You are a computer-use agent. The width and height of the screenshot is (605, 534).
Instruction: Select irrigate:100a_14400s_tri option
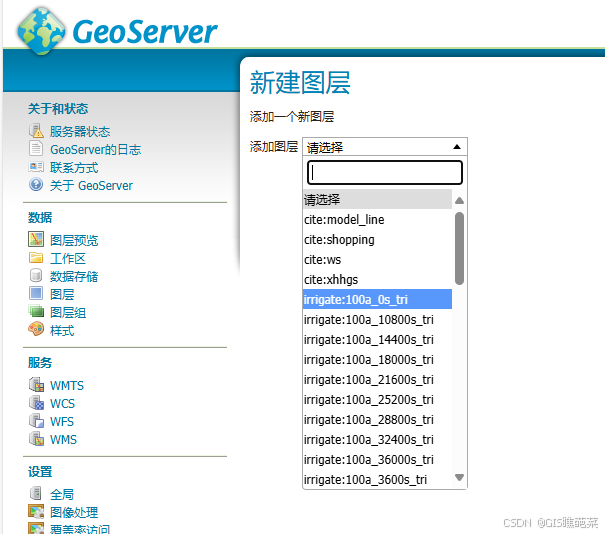(x=377, y=340)
